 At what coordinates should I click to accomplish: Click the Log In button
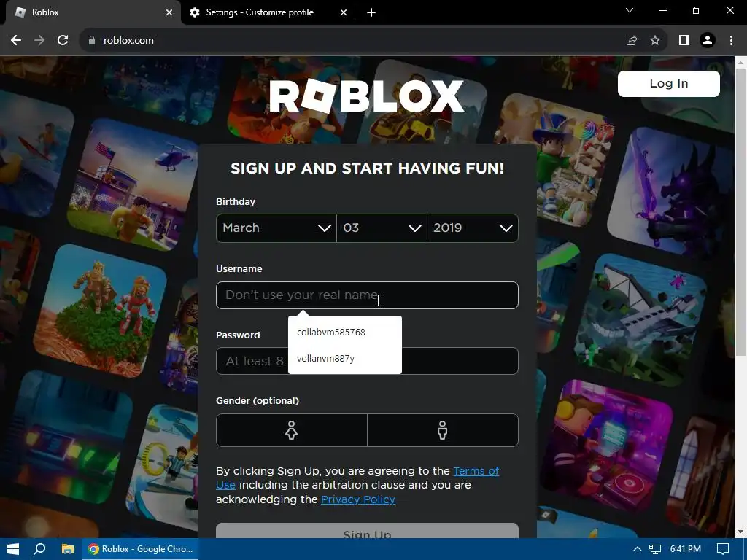(x=669, y=84)
